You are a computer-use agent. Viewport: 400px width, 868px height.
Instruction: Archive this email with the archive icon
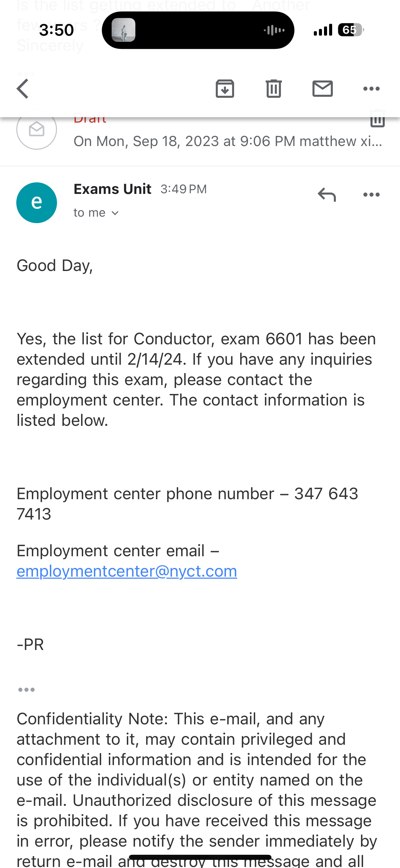[225, 89]
